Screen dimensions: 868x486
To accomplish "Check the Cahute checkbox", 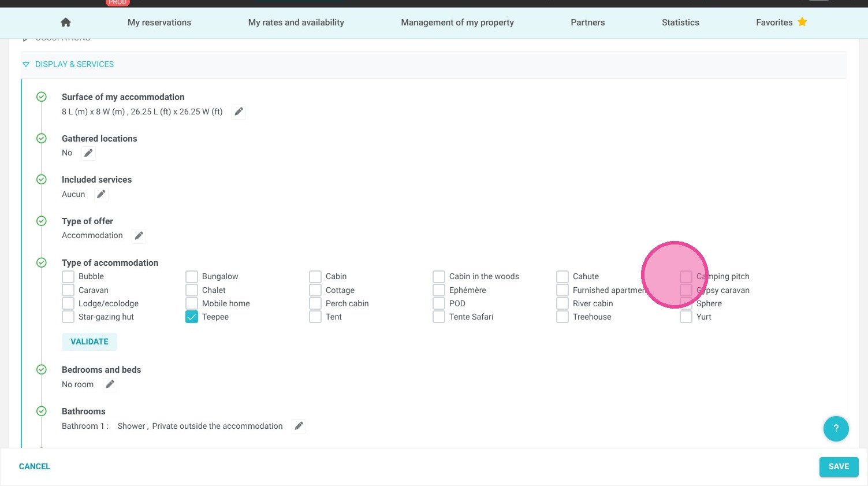I will tap(562, 276).
